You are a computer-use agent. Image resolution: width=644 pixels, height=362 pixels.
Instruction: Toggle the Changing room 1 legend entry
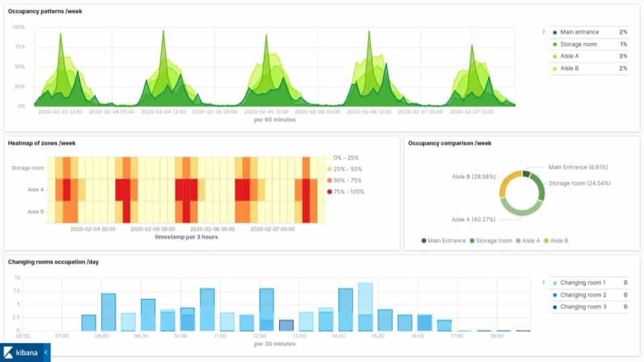click(590, 283)
